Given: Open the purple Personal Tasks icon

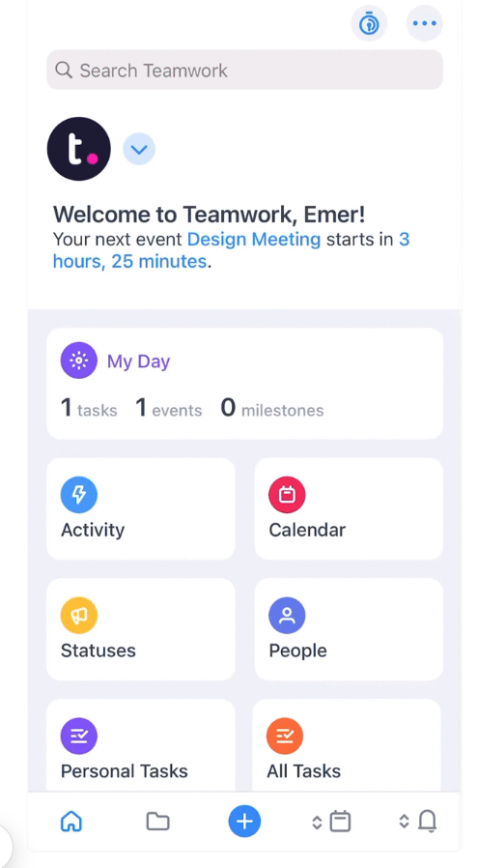Looking at the screenshot, I should (x=79, y=737).
